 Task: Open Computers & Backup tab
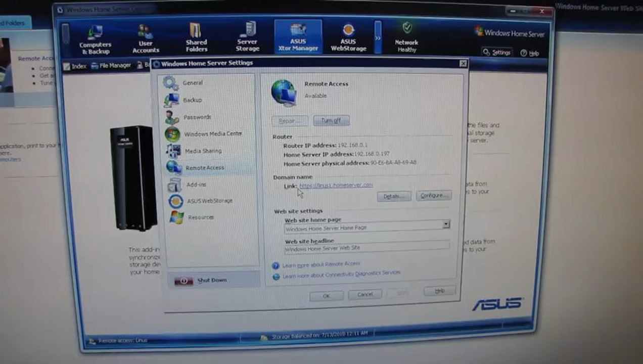point(95,39)
